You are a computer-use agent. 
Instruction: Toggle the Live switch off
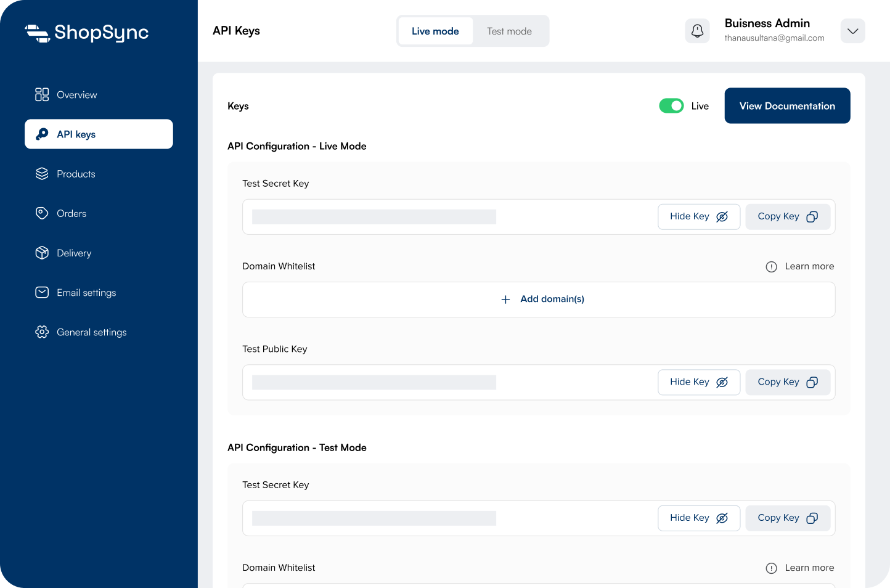[x=671, y=106]
